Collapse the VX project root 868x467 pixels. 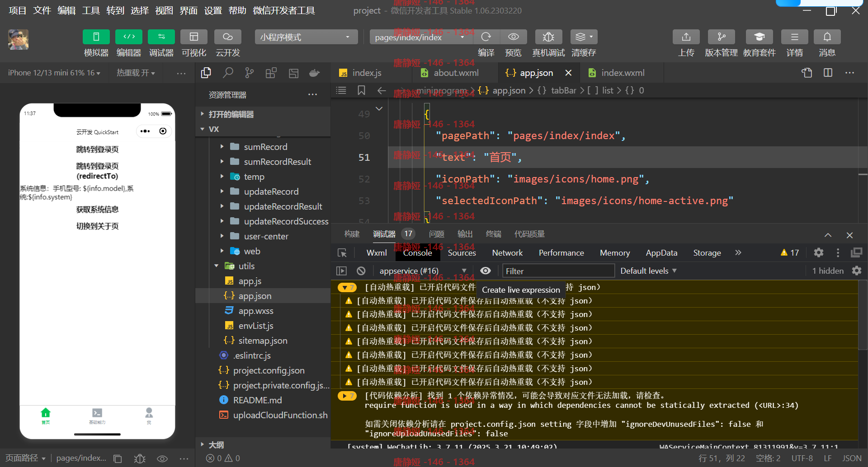pyautogui.click(x=263, y=129)
